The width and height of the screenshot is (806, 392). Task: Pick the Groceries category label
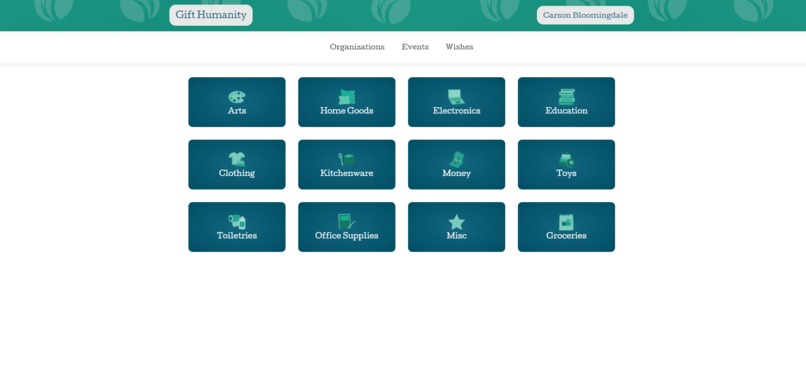click(566, 235)
